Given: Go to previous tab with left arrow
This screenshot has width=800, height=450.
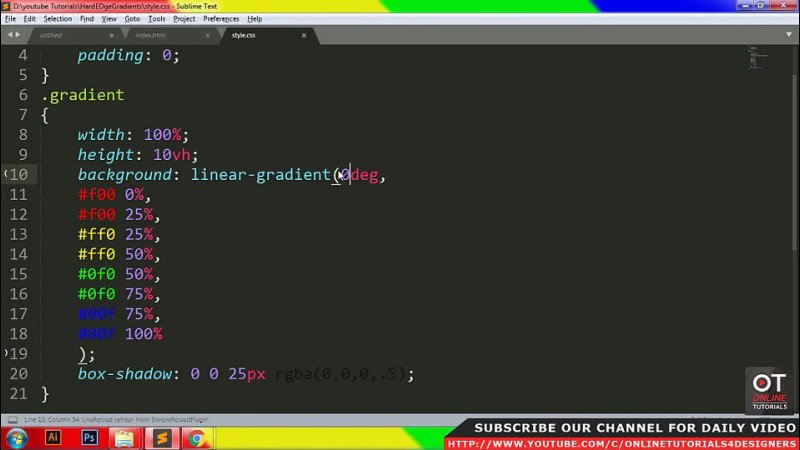Looking at the screenshot, I should tap(10, 35).
